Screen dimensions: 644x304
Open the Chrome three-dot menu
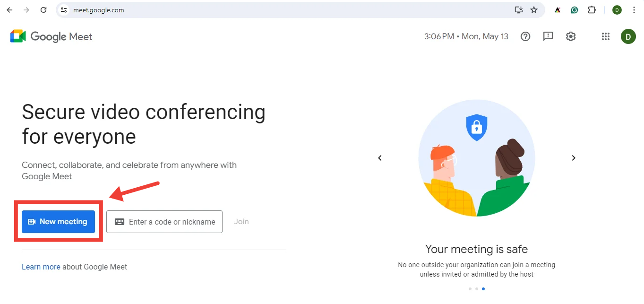pos(634,10)
